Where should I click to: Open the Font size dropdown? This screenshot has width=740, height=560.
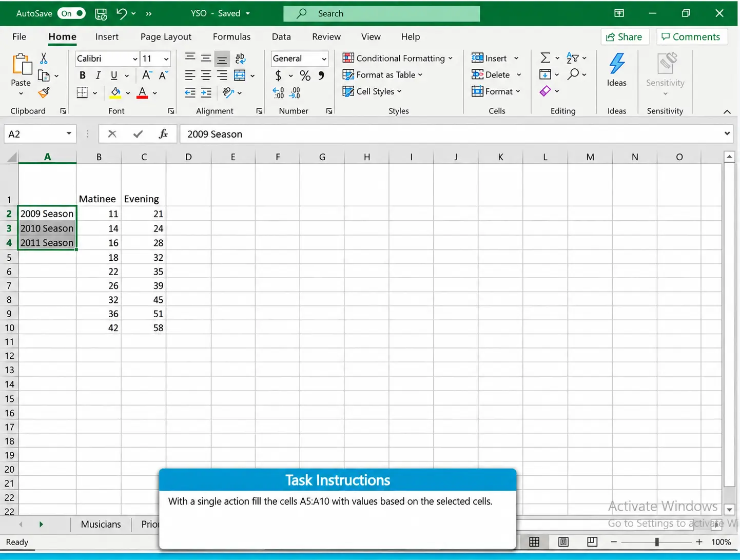[x=166, y=59]
